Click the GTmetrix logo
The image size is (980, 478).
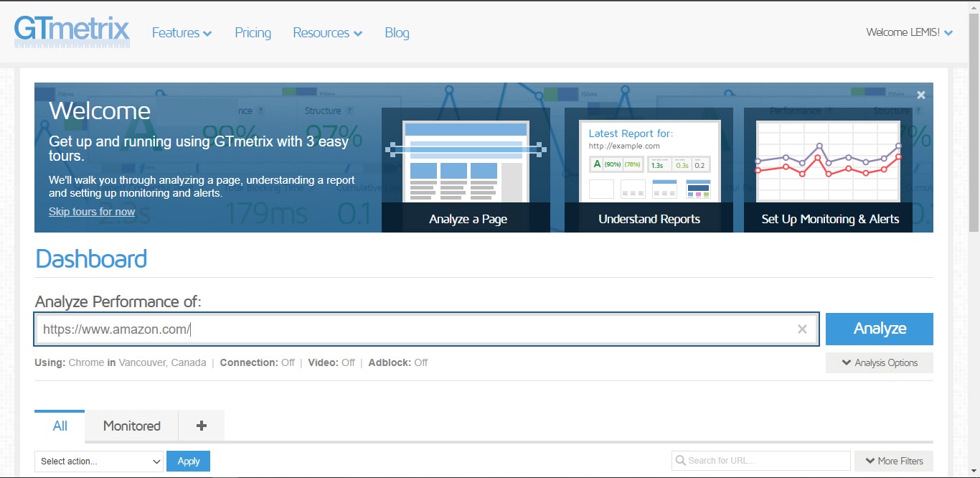click(x=72, y=32)
